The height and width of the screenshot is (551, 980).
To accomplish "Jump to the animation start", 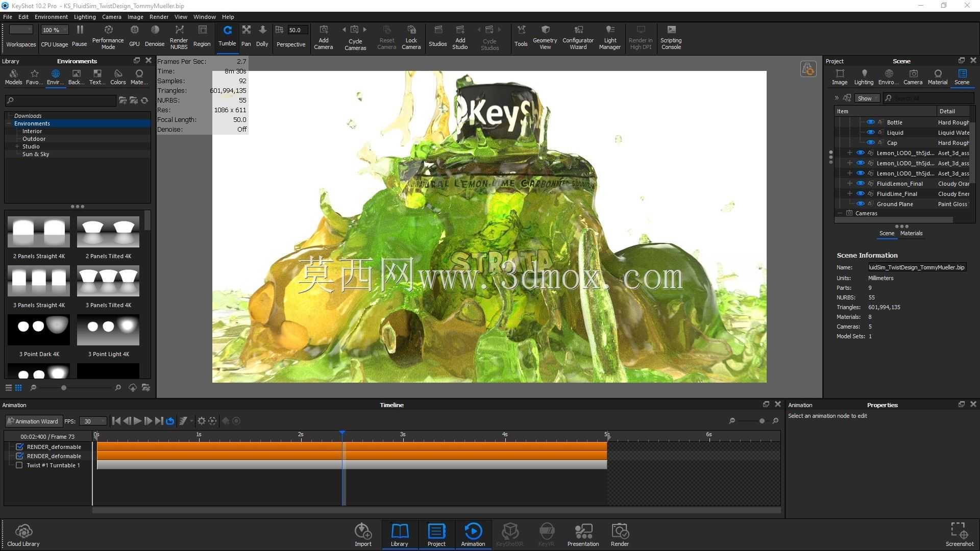I will pos(116,421).
